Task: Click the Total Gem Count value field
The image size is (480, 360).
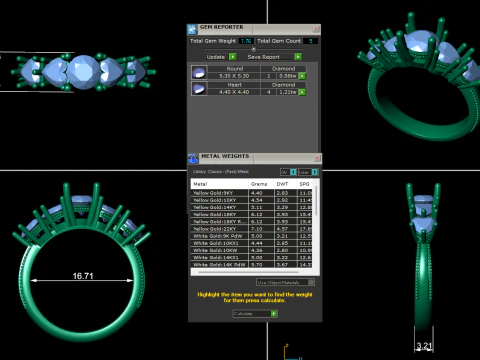Action: point(311,41)
